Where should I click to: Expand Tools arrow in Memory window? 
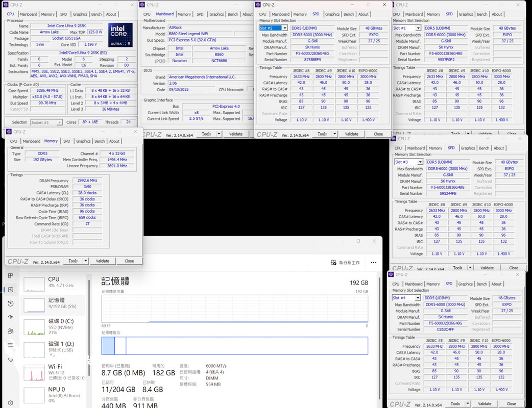[86, 261]
